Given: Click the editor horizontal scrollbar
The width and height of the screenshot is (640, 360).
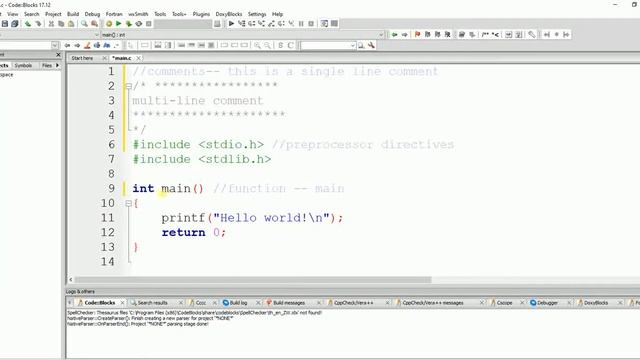Looking at the screenshot, I should pyautogui.click(x=253, y=280).
